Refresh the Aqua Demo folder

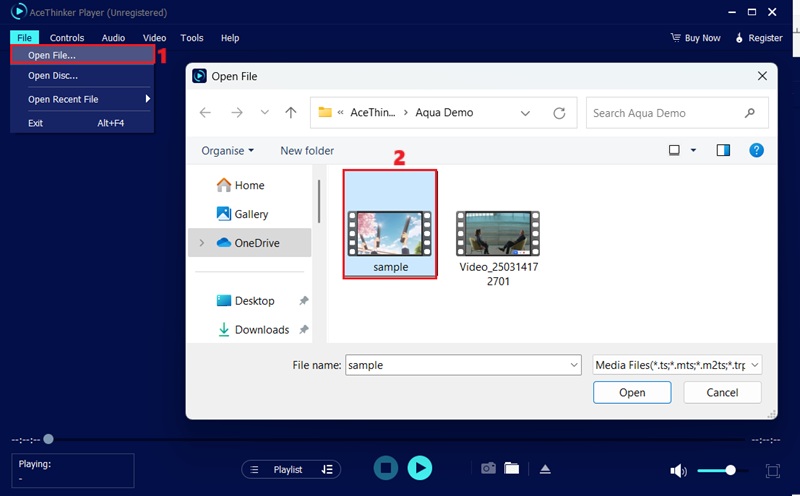[559, 113]
